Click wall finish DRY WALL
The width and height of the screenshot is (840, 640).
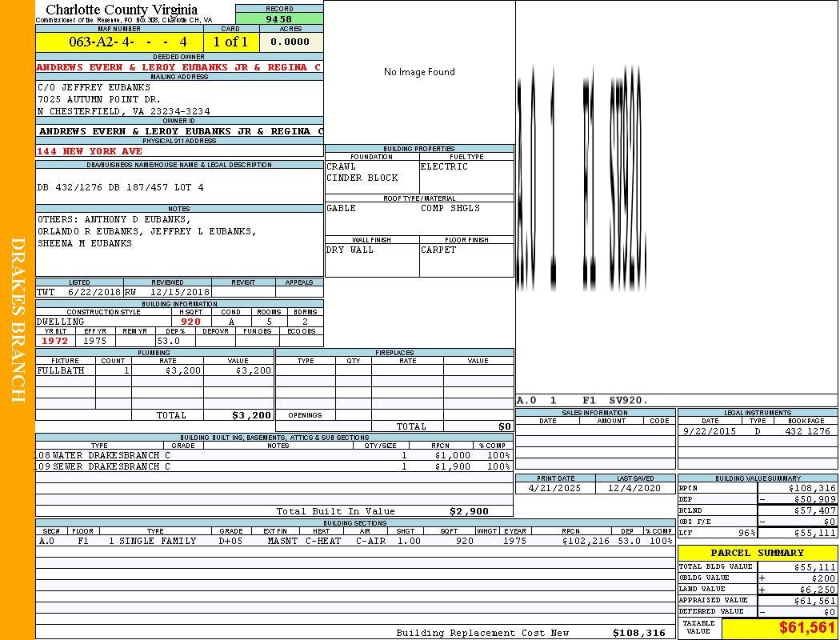[350, 250]
